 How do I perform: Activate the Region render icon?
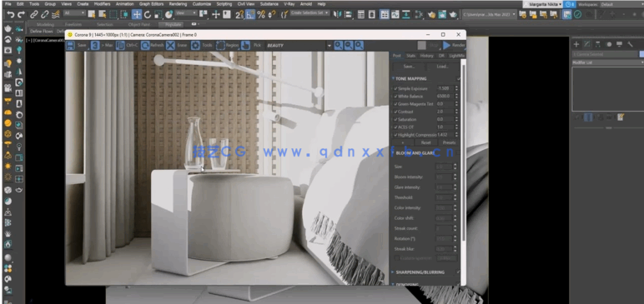(x=220, y=45)
